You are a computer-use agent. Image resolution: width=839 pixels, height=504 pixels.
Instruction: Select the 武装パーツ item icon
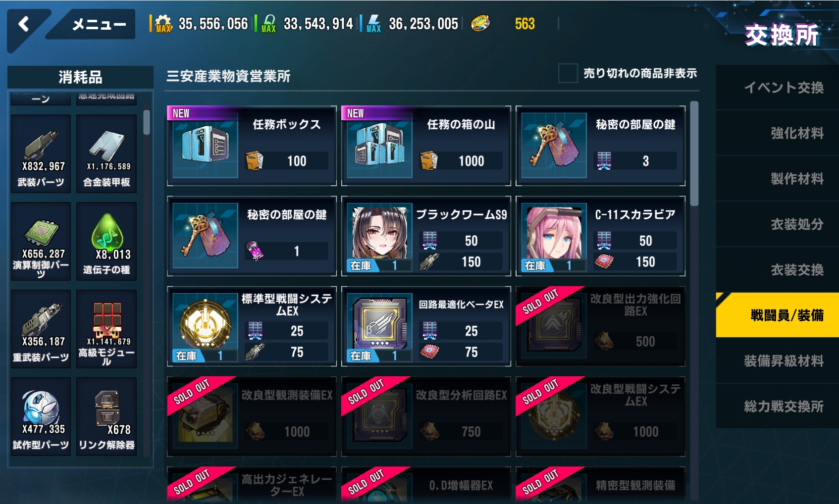(x=41, y=144)
